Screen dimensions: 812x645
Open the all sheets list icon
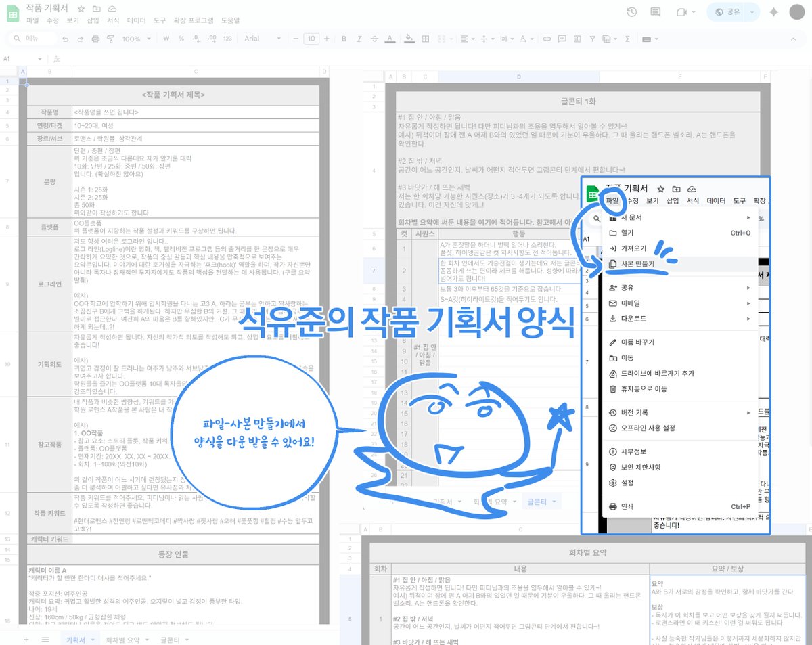pos(45,638)
